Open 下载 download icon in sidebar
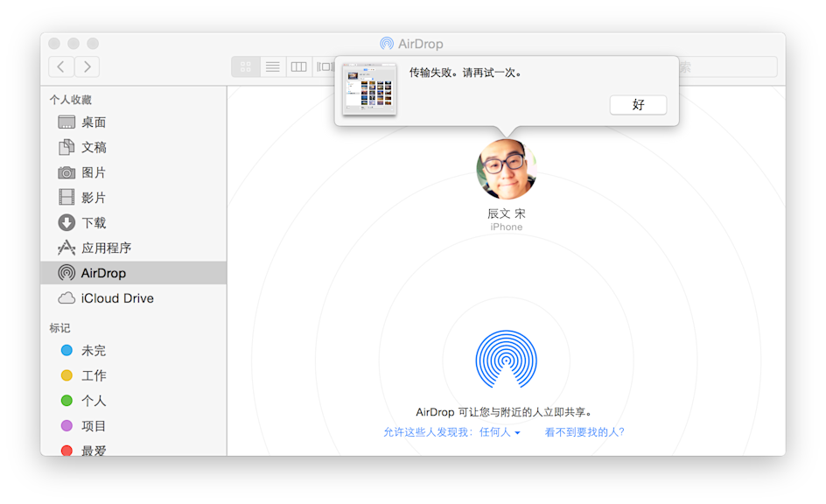Viewport: 826px width, 504px height. [x=66, y=223]
